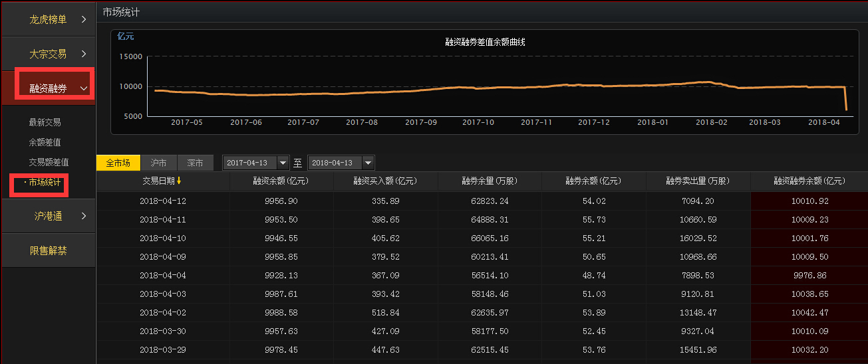Select the 2018-04-03 date cell
This screenshot has width=868, height=364.
(163, 294)
